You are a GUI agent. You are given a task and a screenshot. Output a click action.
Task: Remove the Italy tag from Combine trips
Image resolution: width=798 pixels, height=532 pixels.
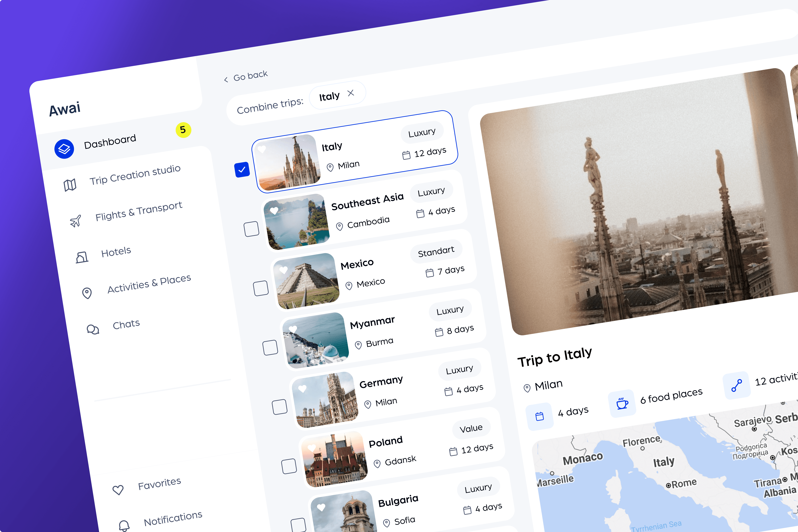(x=351, y=93)
